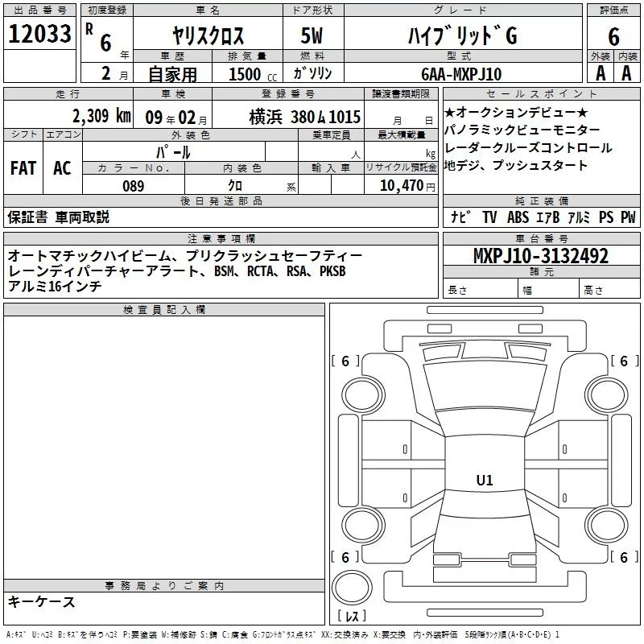
Task: Click the registration number 横浜 380 1015
Action: [x=305, y=117]
